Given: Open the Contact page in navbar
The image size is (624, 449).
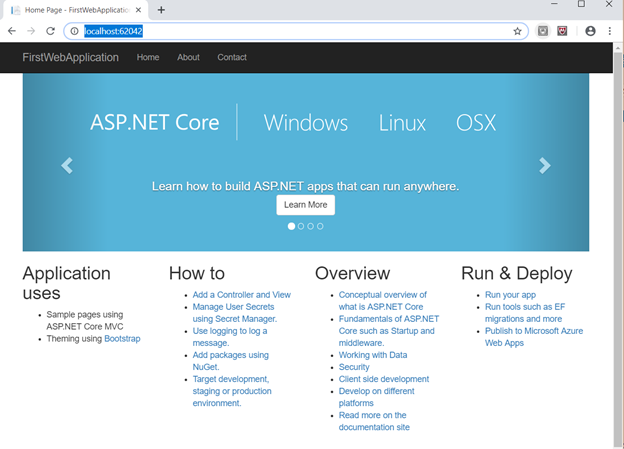Looking at the screenshot, I should click(x=232, y=57).
